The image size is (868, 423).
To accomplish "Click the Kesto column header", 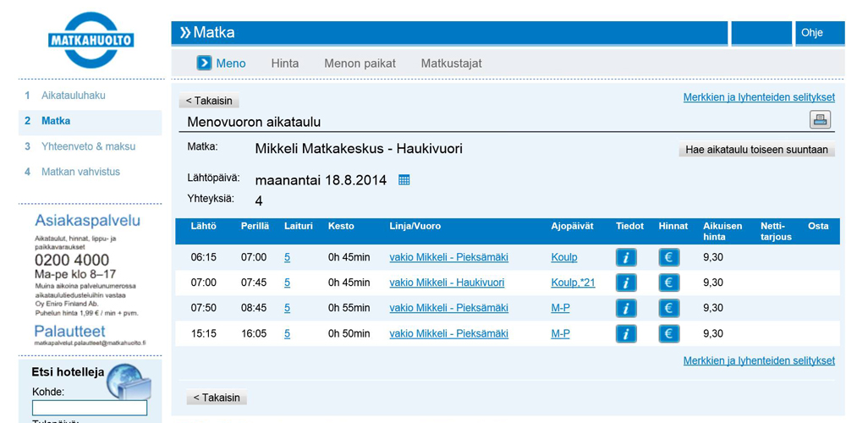I will [x=341, y=226].
